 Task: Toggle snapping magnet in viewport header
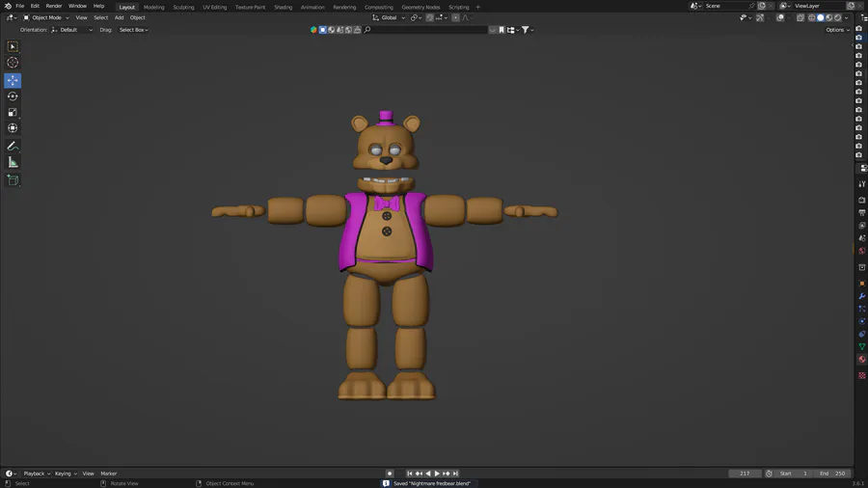(x=429, y=17)
